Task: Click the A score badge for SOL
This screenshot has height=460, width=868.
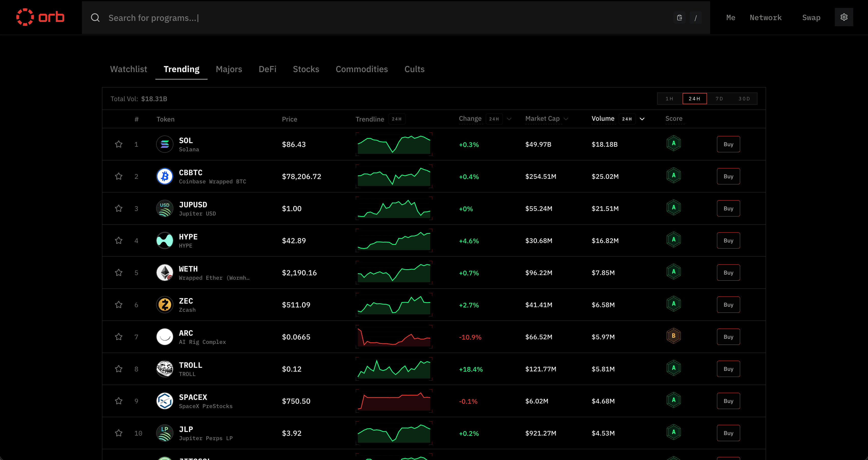Action: [x=674, y=143]
